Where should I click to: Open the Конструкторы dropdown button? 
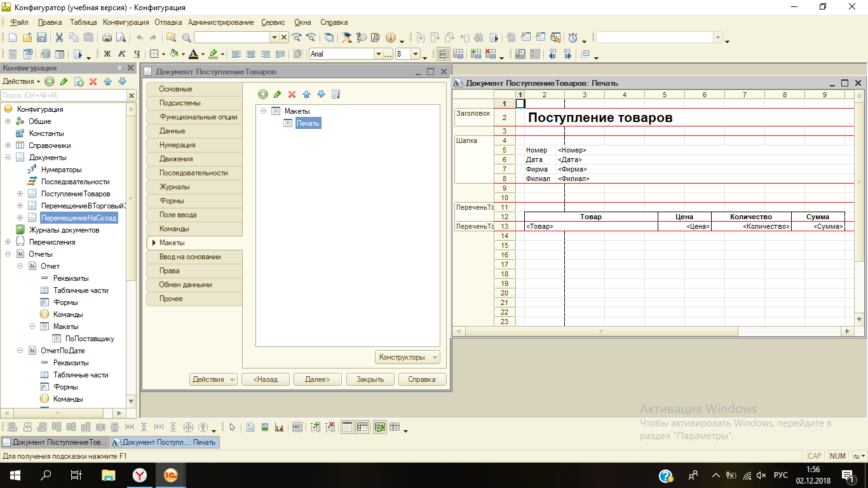click(x=407, y=357)
